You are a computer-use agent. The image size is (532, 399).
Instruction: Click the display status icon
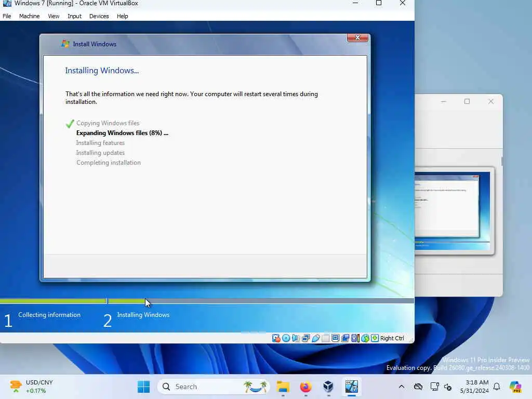click(335, 338)
